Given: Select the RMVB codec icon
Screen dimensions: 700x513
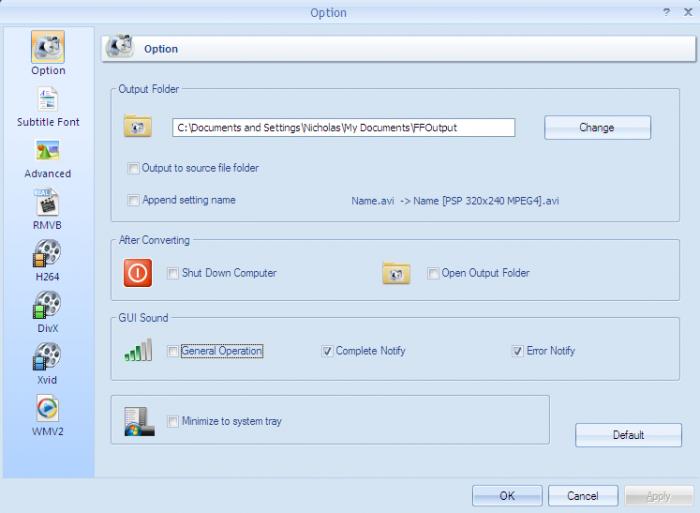Looking at the screenshot, I should click(47, 202).
